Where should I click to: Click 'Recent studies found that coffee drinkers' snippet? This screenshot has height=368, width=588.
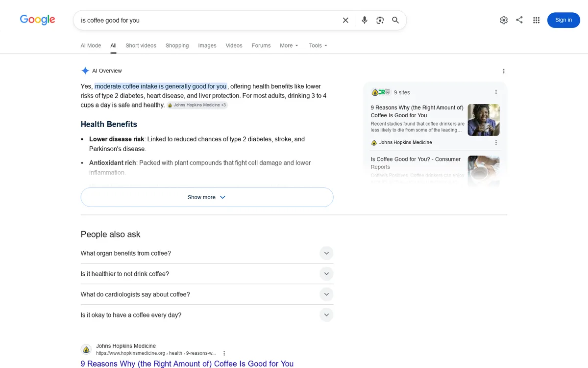pyautogui.click(x=417, y=127)
